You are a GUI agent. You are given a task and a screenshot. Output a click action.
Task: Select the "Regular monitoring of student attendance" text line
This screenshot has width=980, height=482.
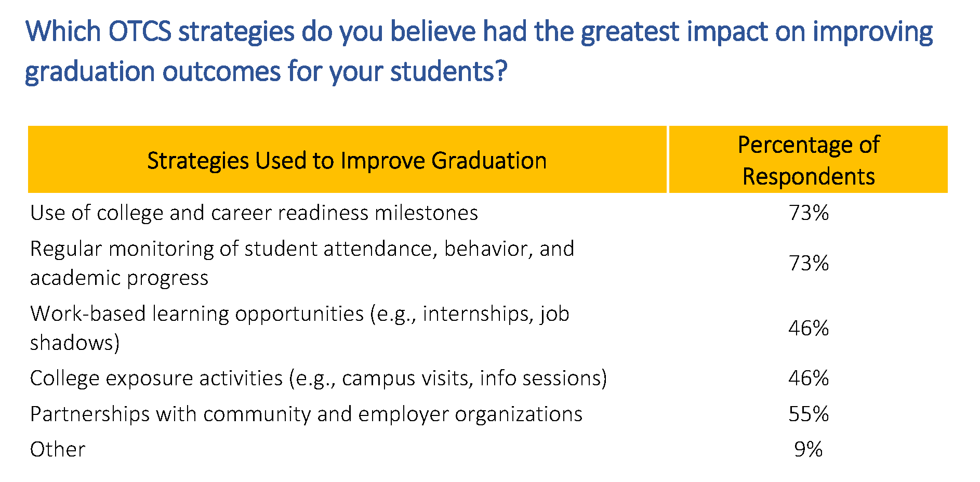(302, 249)
